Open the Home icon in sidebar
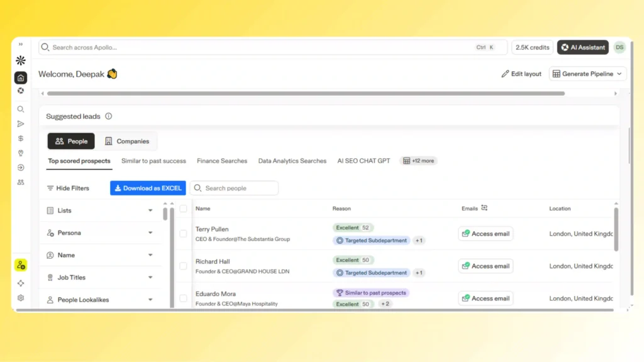Image resolution: width=644 pixels, height=362 pixels. pyautogui.click(x=21, y=77)
